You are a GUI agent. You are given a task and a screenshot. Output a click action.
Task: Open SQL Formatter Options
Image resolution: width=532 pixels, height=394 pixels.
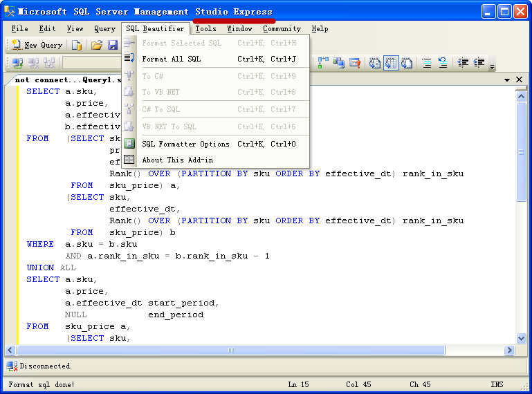point(216,144)
